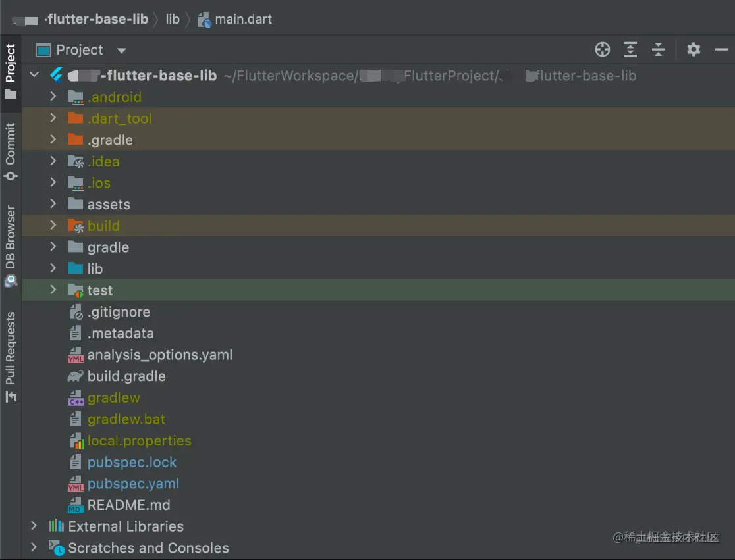735x560 pixels.
Task: Click main.dart in the breadcrumb
Action: 243,19
